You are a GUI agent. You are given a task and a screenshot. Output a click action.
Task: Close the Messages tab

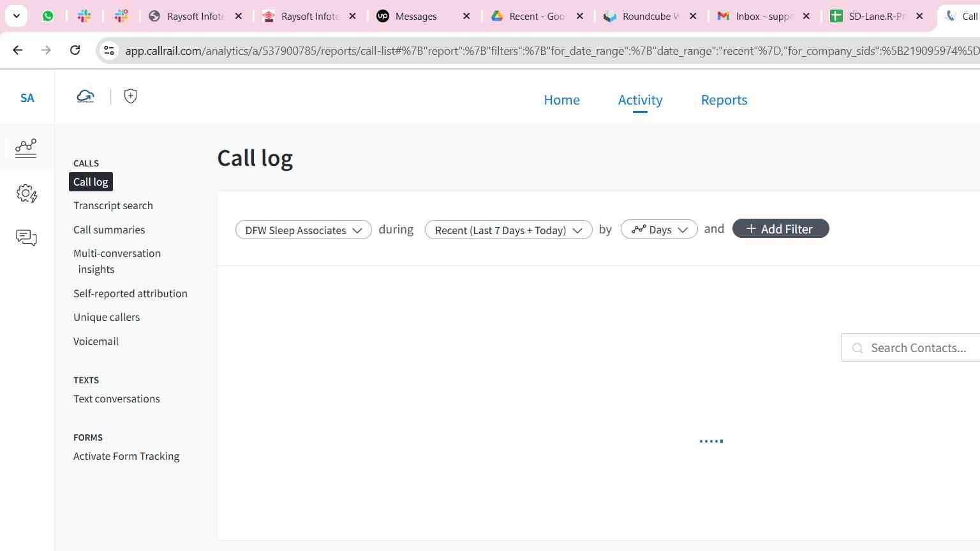tap(466, 16)
